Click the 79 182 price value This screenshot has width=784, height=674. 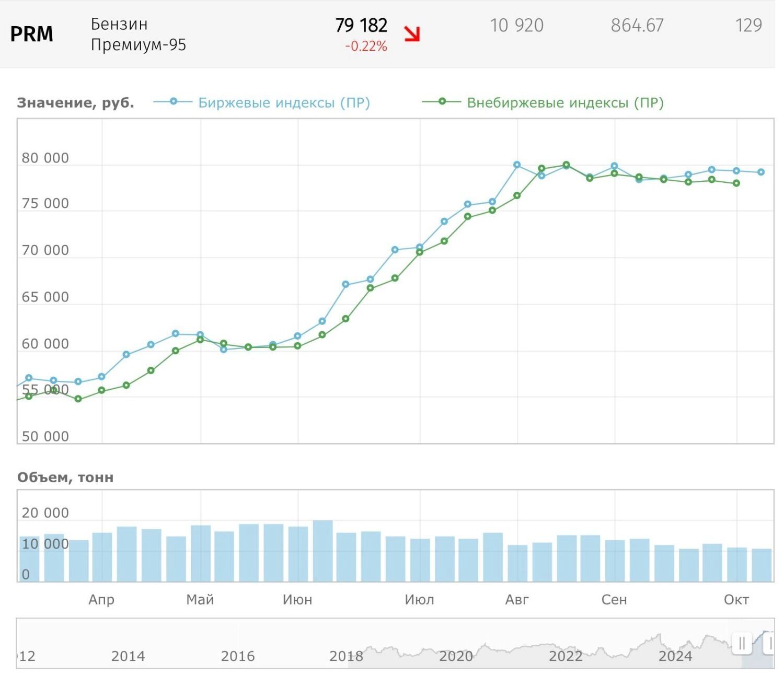click(x=361, y=25)
